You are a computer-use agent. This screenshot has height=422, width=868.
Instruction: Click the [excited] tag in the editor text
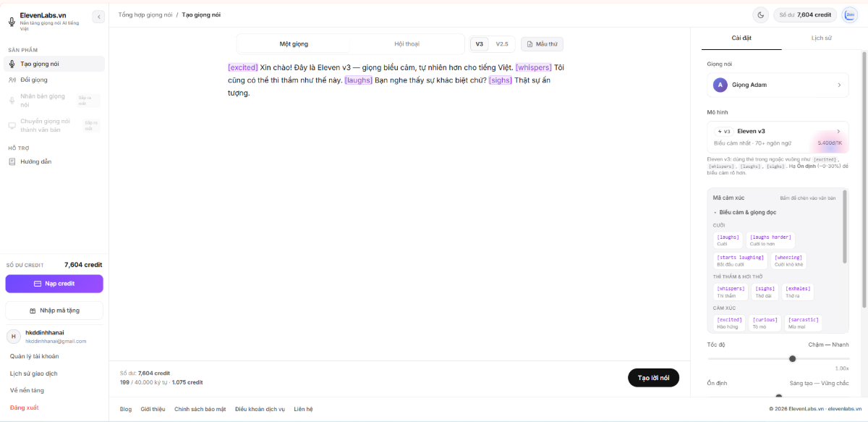tap(243, 67)
